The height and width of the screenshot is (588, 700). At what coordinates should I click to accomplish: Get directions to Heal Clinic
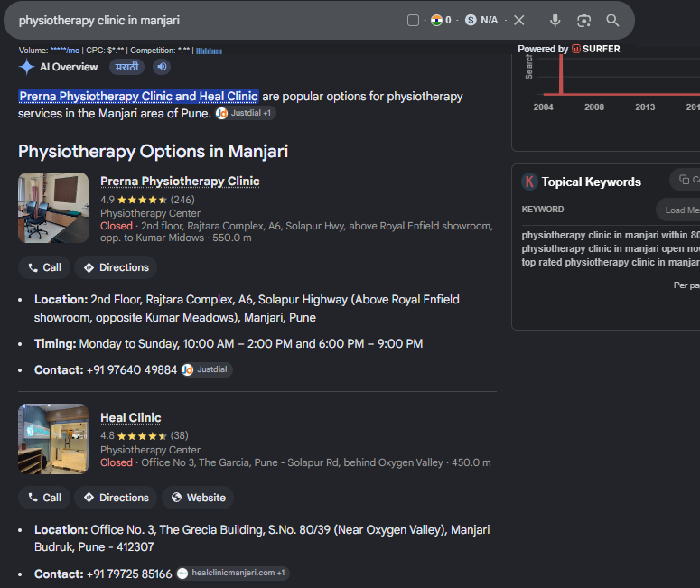(x=116, y=498)
